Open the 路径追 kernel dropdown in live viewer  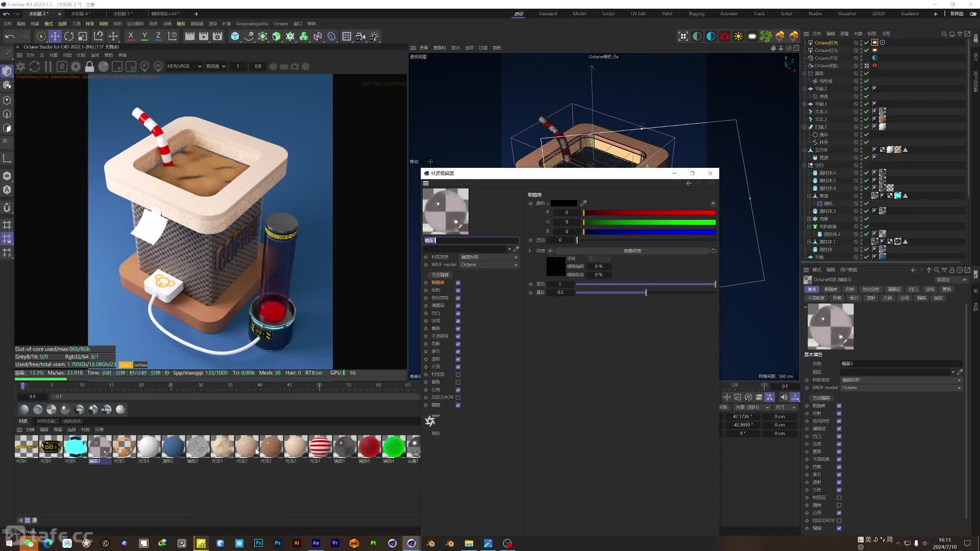215,66
